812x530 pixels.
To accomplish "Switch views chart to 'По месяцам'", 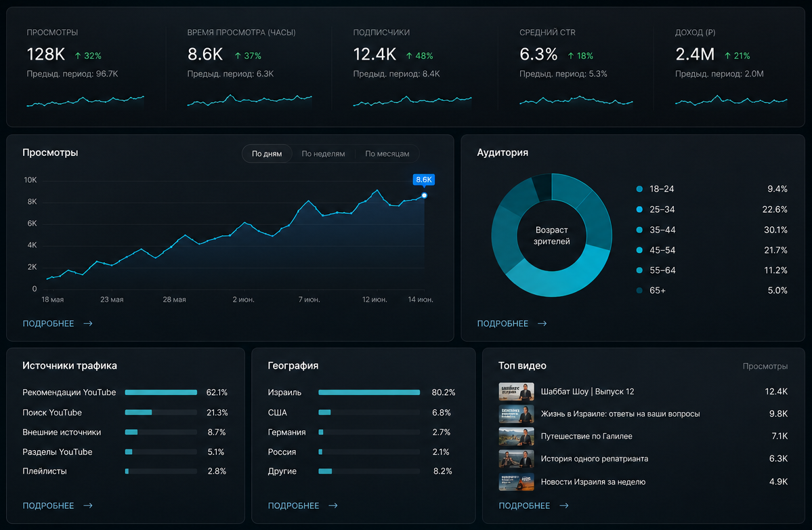I will point(387,154).
